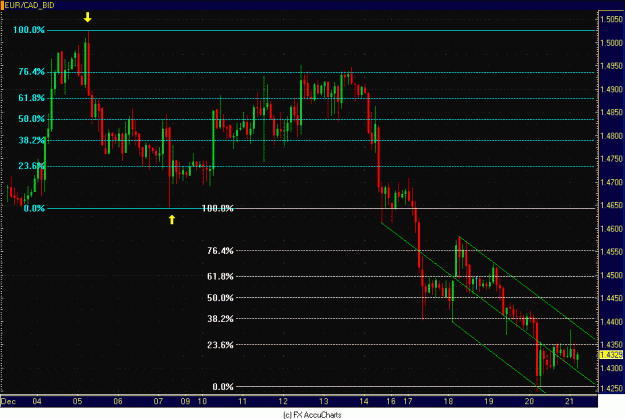Click the 1.4800 price axis value
625x419 pixels.
click(611, 136)
